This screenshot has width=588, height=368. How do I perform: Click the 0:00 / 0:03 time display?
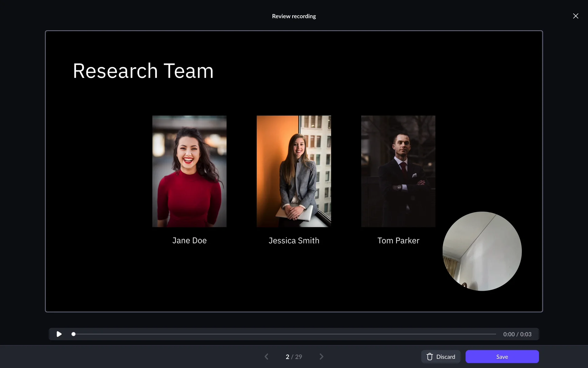tap(517, 334)
